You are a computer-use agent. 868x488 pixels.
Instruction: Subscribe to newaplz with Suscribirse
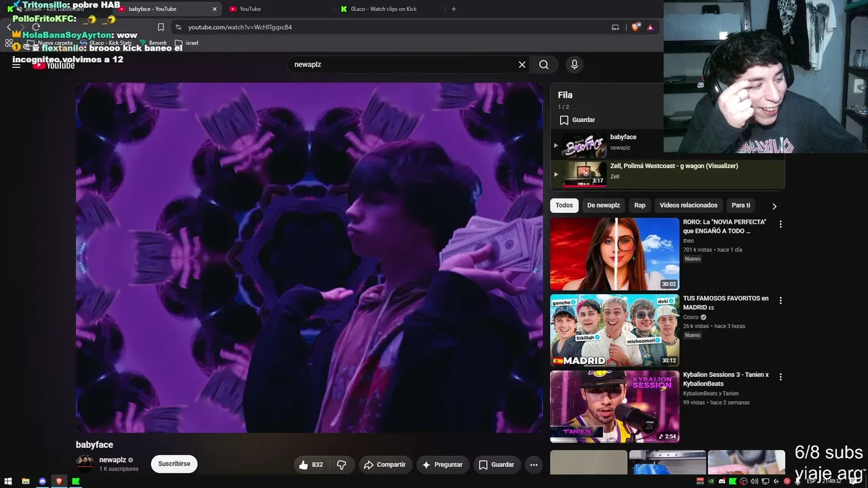174,464
